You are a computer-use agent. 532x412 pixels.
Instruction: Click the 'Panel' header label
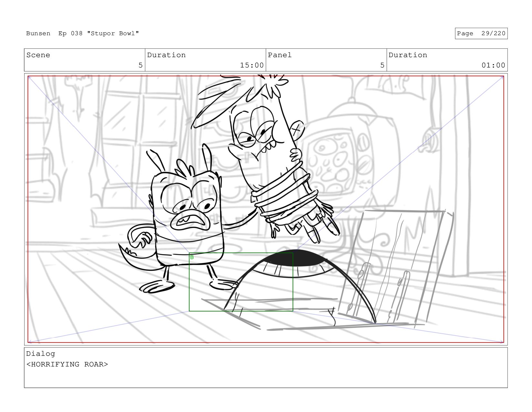click(x=280, y=55)
